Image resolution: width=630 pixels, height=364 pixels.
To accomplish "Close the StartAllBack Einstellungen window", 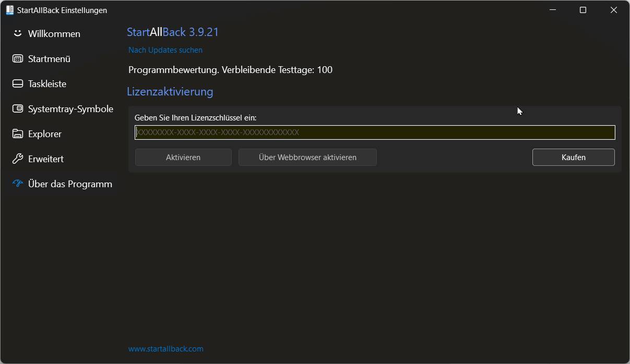I will 614,10.
